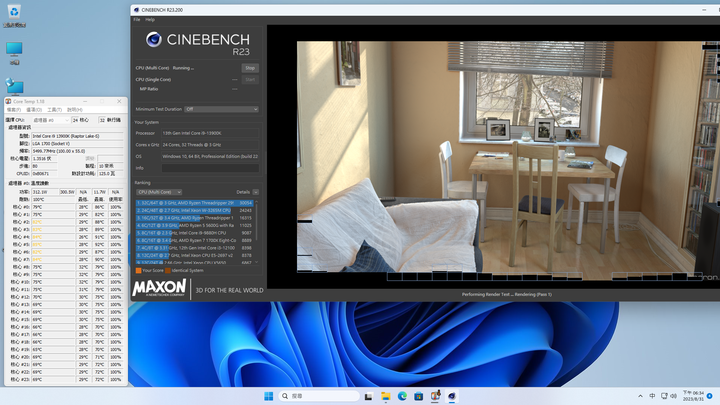
Task: Click Core #4 temperature 84°C row
Action: coord(65,237)
